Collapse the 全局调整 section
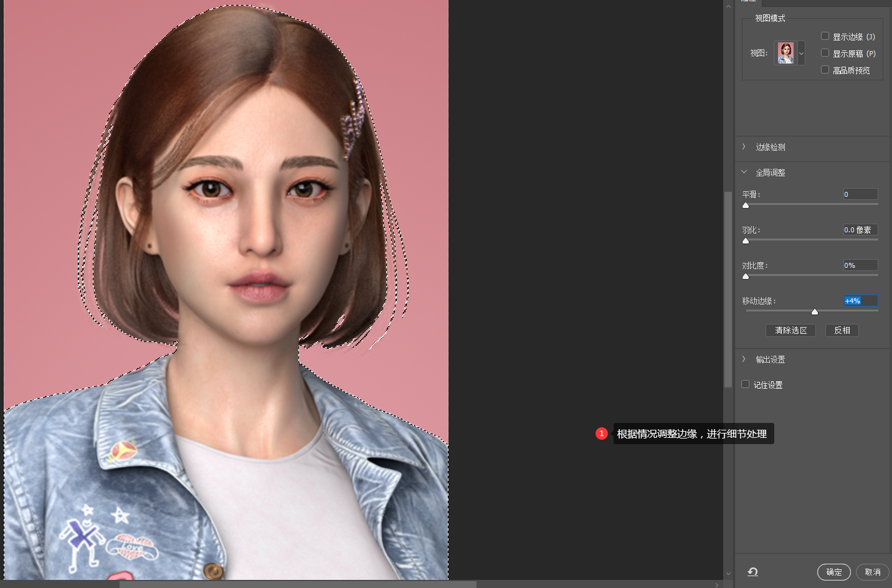Image resolution: width=892 pixels, height=588 pixels. [x=744, y=173]
